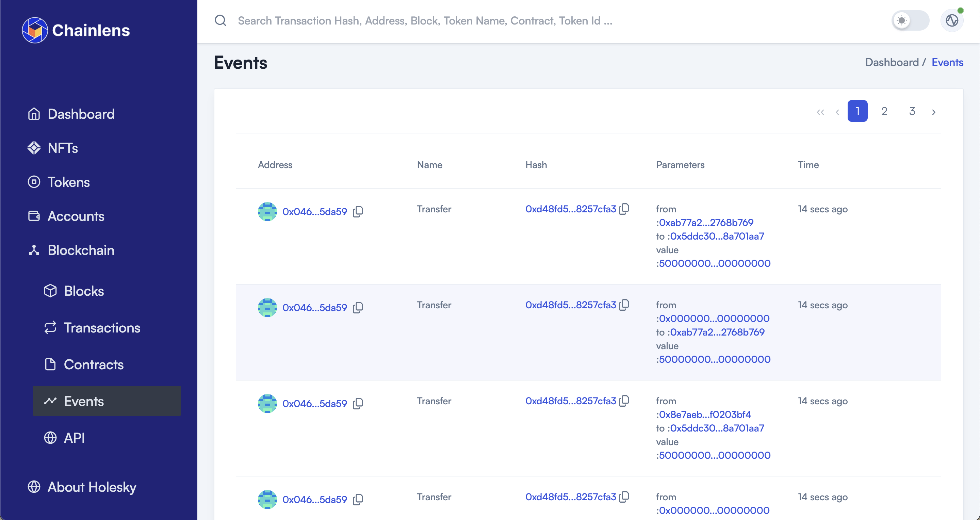This screenshot has height=520, width=980.
Task: Click the search magnifier icon
Action: click(x=220, y=20)
